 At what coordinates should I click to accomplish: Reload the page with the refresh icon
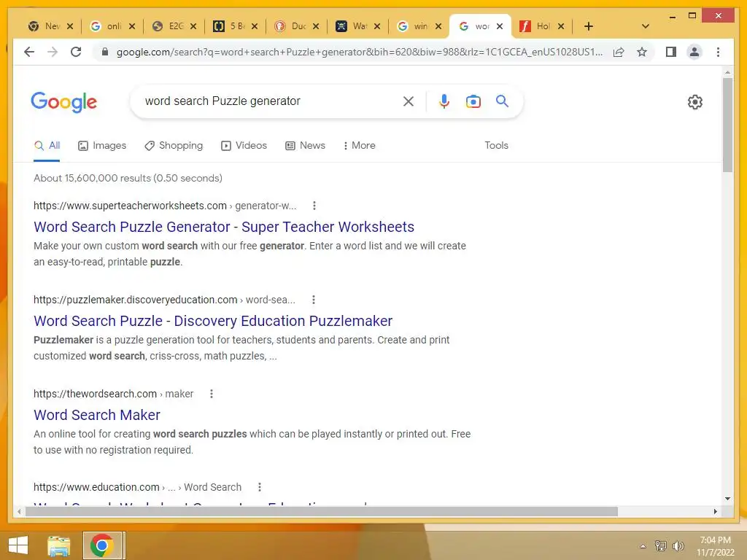coord(76,52)
